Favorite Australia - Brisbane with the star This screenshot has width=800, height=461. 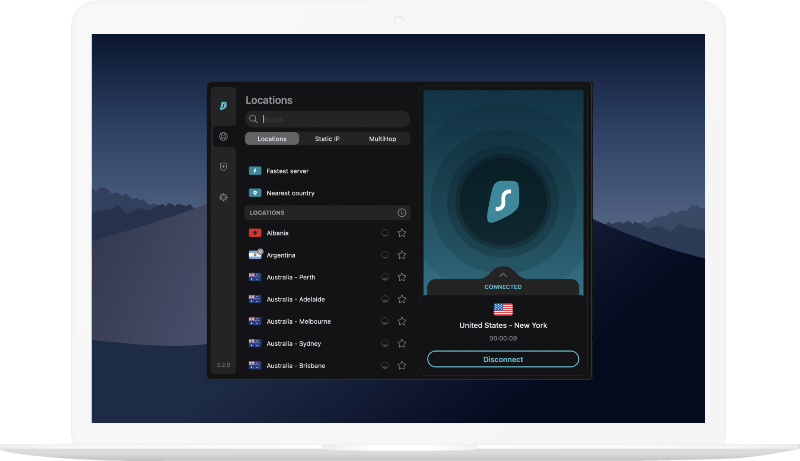click(402, 366)
